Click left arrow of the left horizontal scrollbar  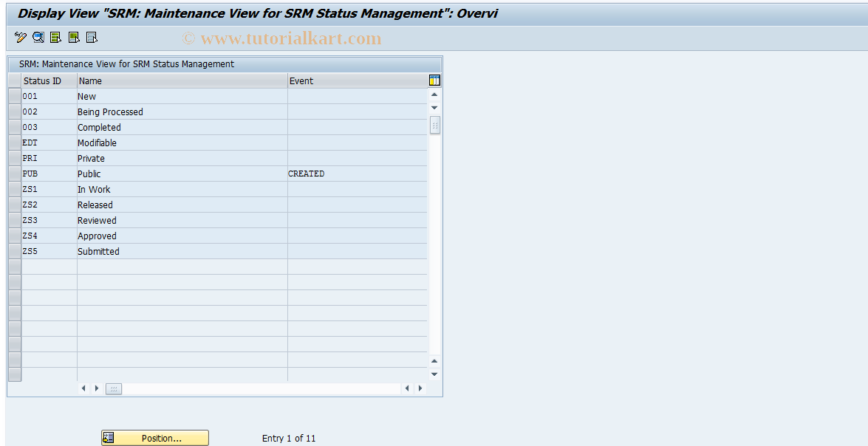click(x=83, y=388)
